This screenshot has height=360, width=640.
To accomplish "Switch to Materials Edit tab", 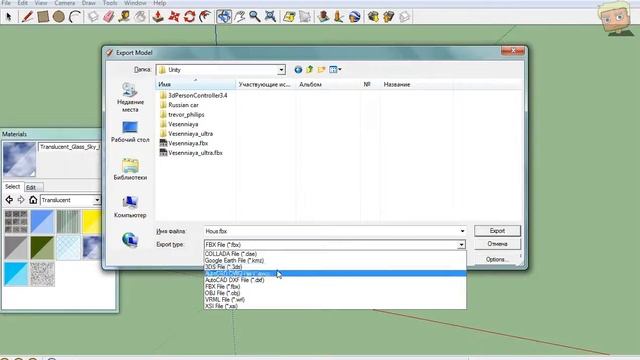I will pos(32,187).
